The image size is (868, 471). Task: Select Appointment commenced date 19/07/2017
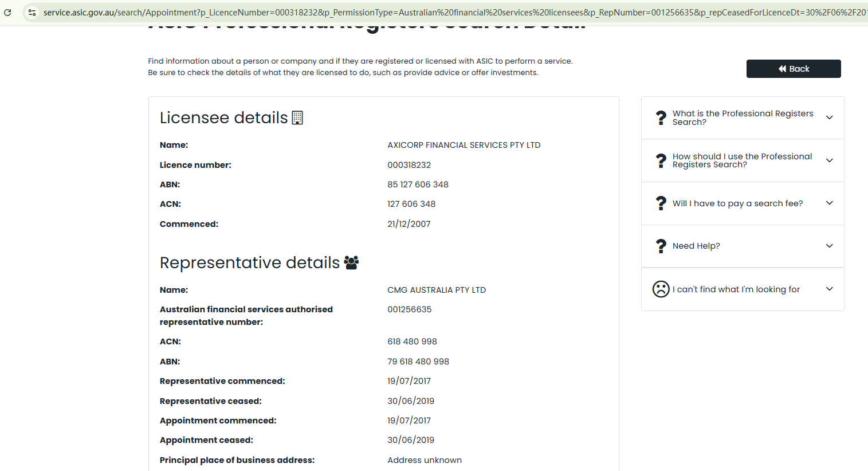tap(409, 421)
